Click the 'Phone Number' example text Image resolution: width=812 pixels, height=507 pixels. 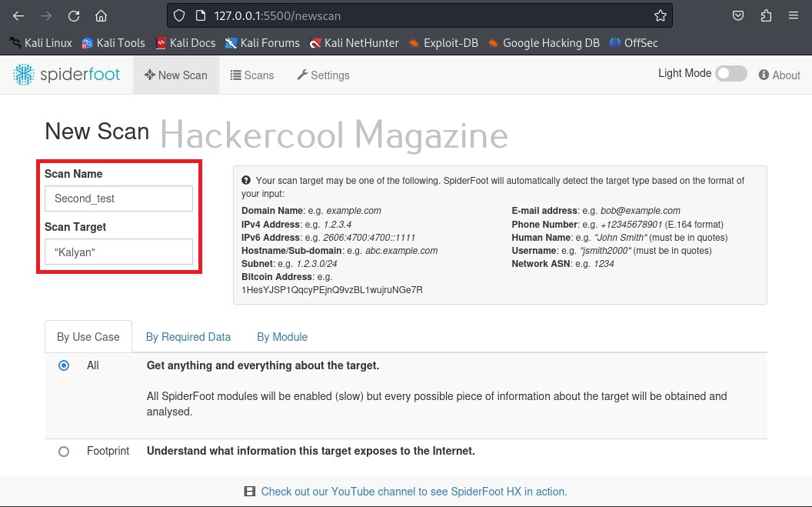(x=617, y=224)
